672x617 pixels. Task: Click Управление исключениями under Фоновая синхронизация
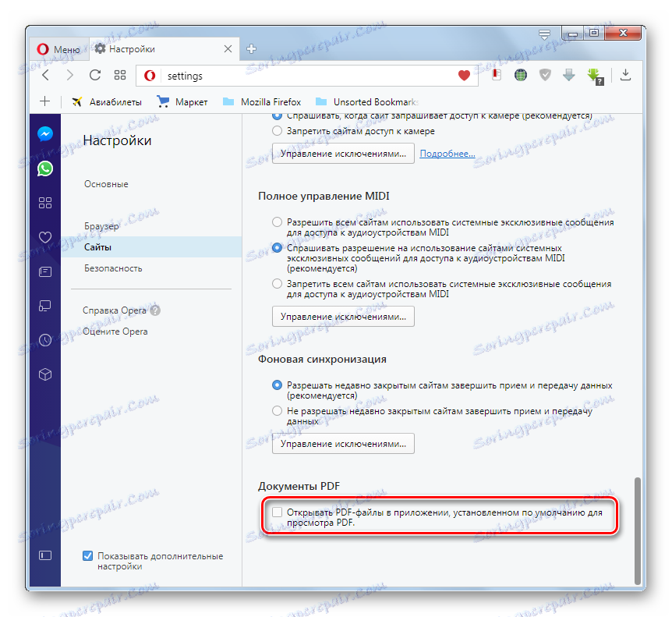(x=343, y=443)
